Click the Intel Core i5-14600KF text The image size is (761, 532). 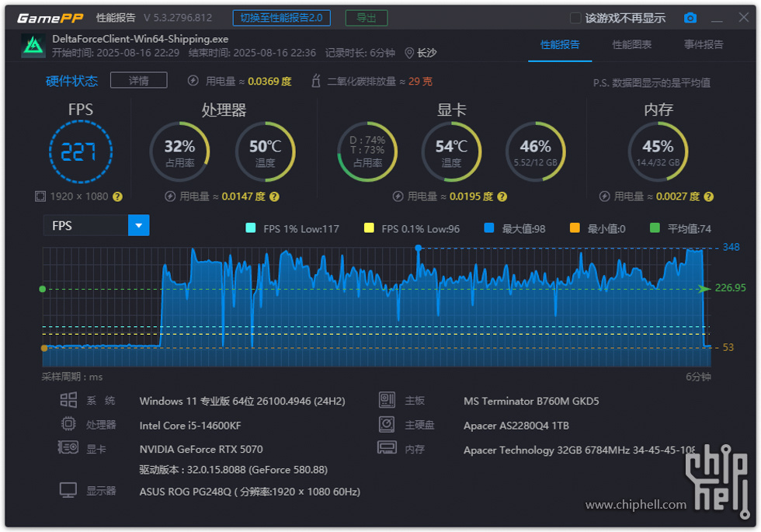coord(190,426)
